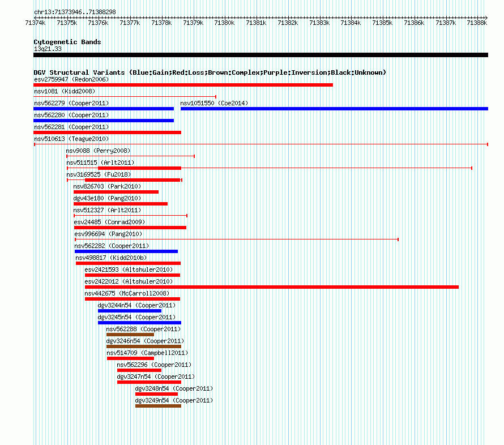The width and height of the screenshot is (504, 445).
Task: Click nsv514709 (Campbell2011) variant label
Action: 147,353
